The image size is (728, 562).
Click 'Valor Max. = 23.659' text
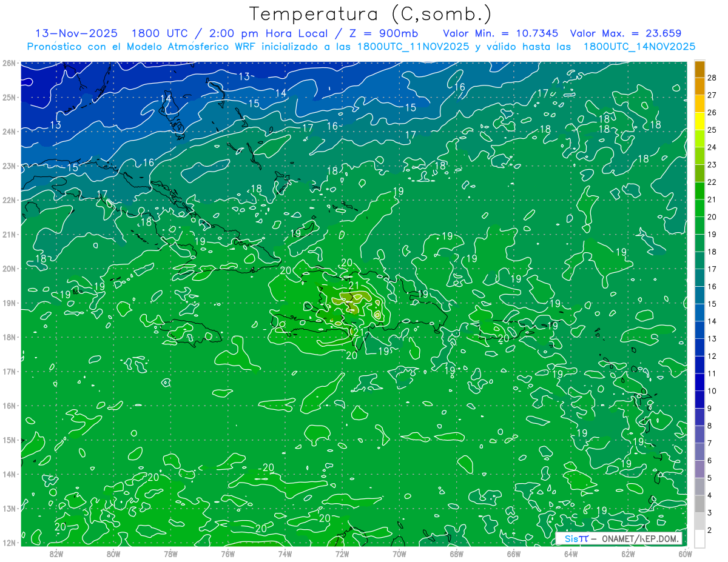[x=625, y=34]
